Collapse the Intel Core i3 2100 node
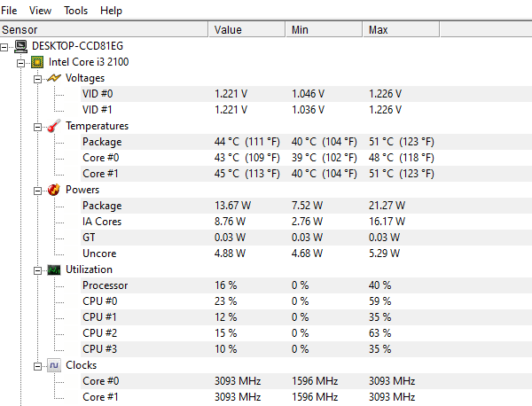 click(20, 63)
